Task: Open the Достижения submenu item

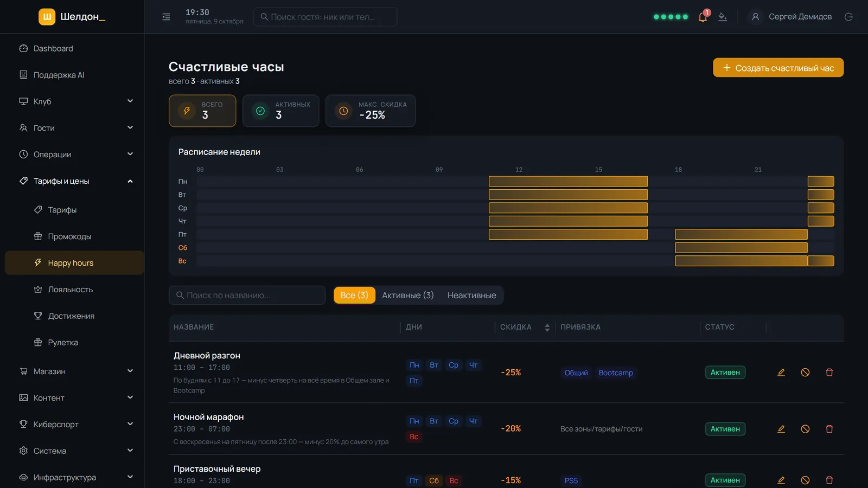Action: 75,316
